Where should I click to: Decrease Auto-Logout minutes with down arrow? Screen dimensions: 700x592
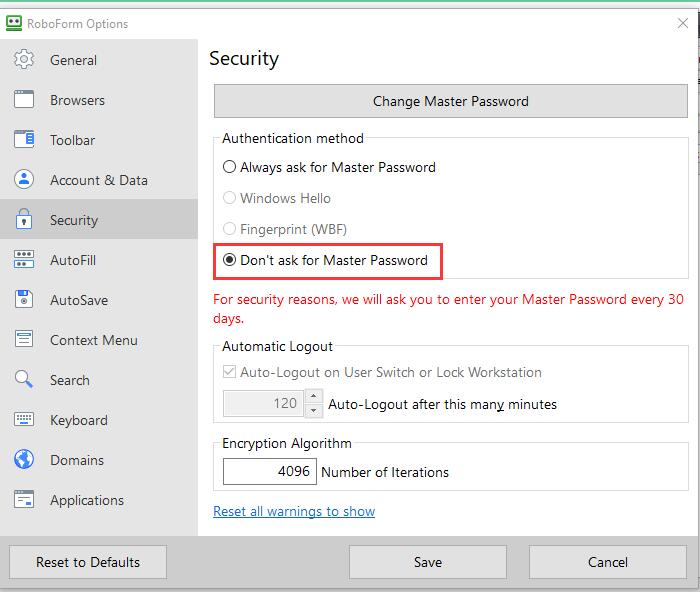coord(313,410)
